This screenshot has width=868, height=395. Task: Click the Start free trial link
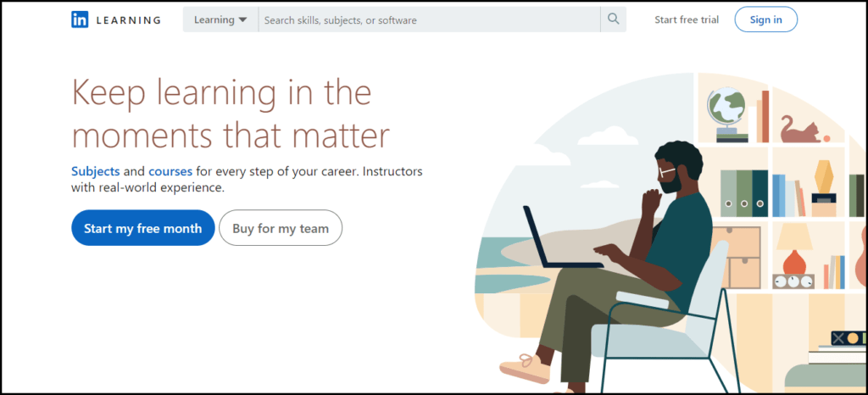687,19
